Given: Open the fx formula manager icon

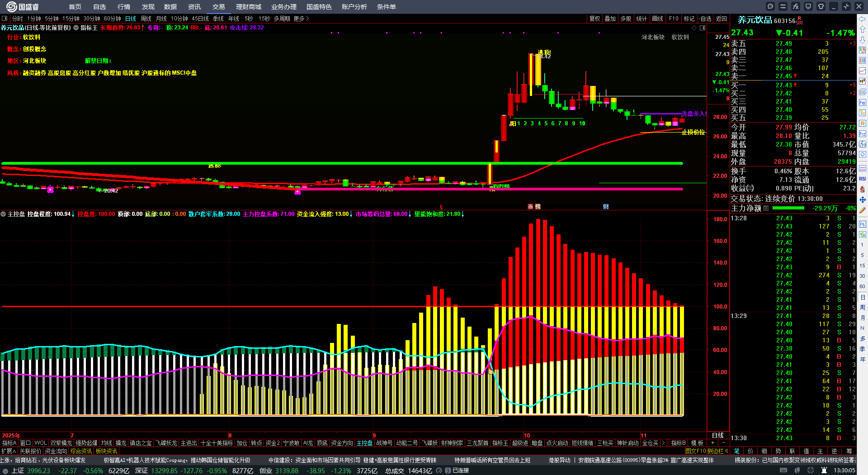Looking at the screenshot, I should pyautogui.click(x=796, y=6).
